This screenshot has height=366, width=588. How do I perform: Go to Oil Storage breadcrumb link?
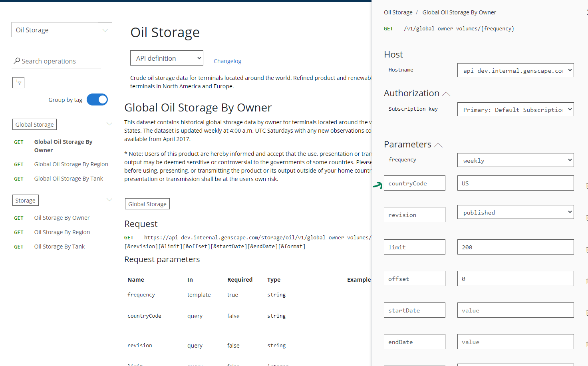click(398, 12)
